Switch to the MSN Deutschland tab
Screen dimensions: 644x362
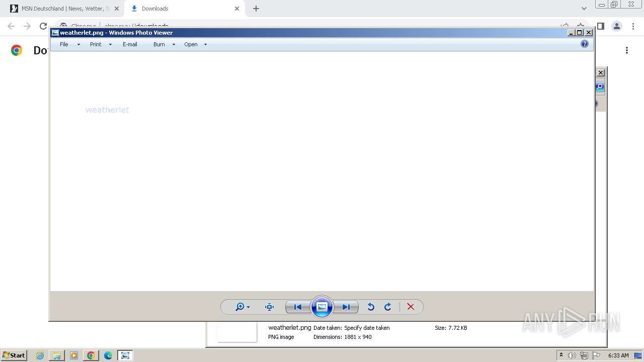pos(64,9)
